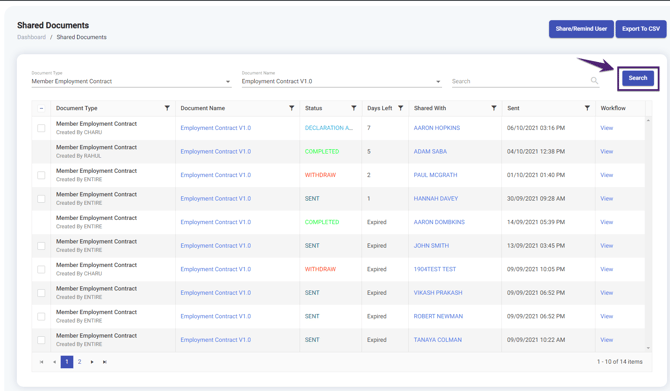This screenshot has height=391, width=670.
Task: Click the Export To CSV button
Action: [x=641, y=29]
